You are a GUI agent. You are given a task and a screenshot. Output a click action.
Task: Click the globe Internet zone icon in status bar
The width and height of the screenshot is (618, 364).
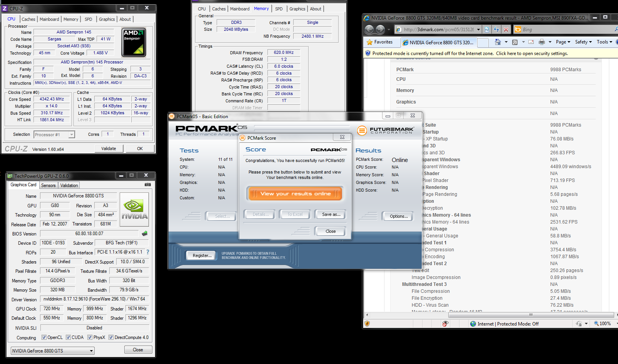click(x=473, y=324)
